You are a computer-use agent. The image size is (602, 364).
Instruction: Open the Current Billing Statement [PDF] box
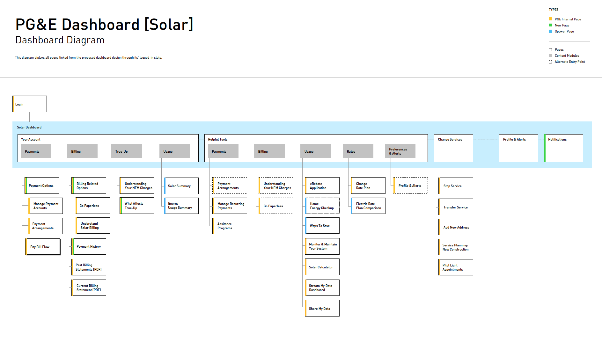tap(89, 288)
